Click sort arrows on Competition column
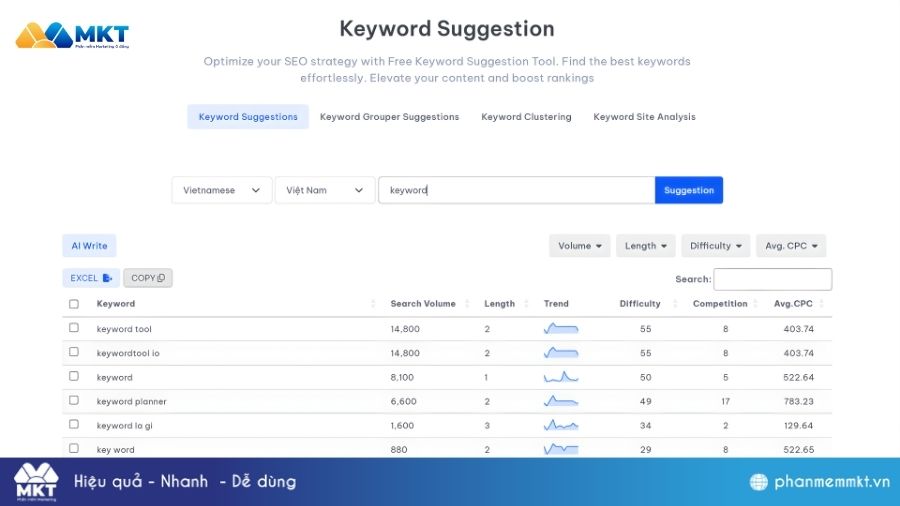This screenshot has height=506, width=900. point(755,304)
